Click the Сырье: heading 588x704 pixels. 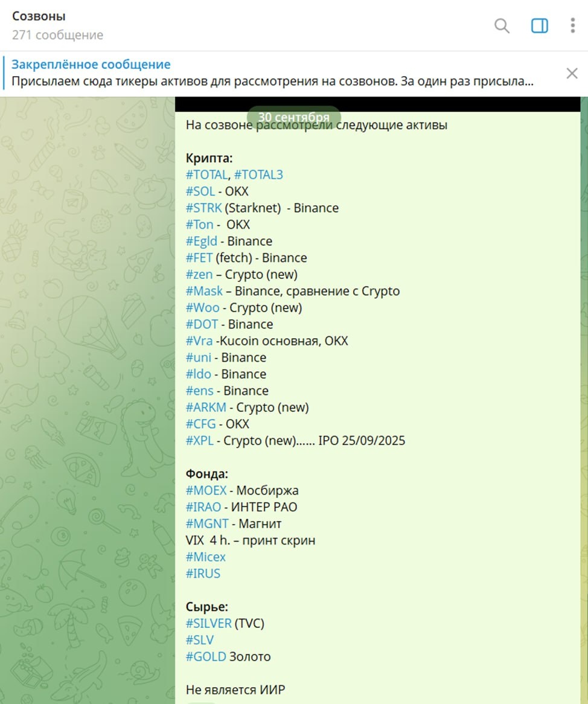[x=207, y=607]
